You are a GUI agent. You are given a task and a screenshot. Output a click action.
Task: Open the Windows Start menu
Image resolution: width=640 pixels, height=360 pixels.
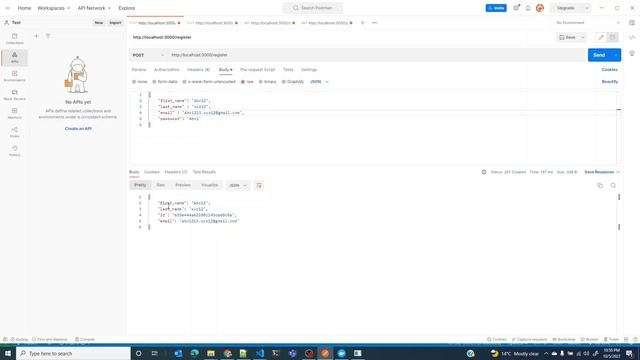8,353
